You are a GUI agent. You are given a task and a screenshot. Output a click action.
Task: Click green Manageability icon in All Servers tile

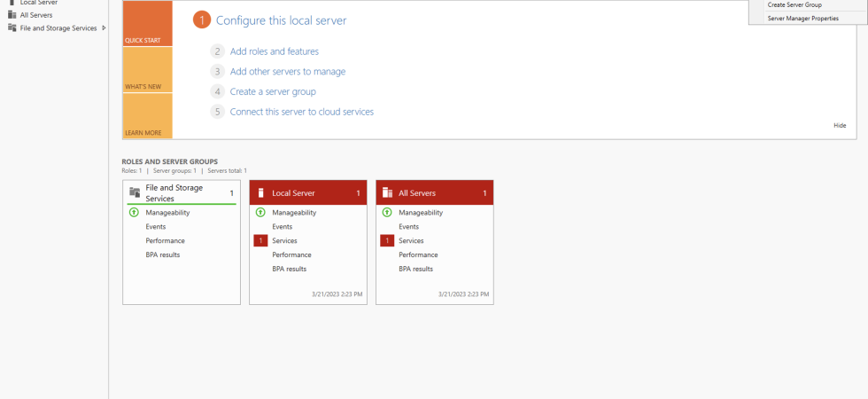[x=387, y=212]
